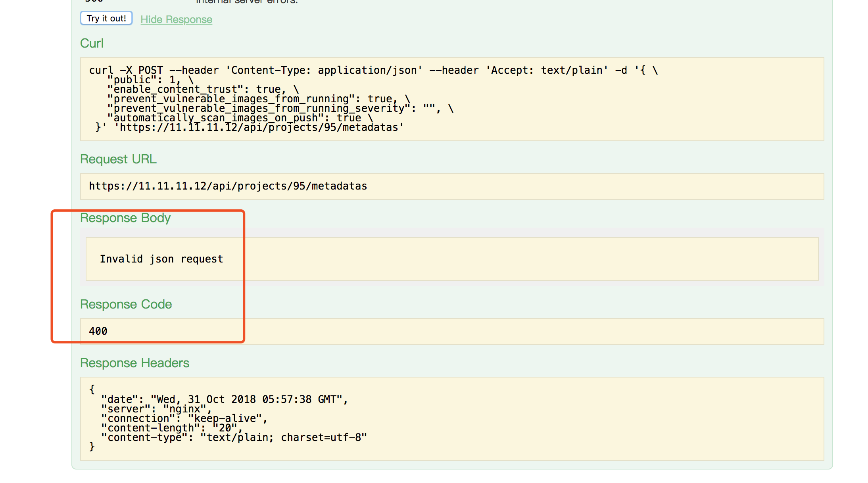Click the "connection": "keep-alive" header line
The height and width of the screenshot is (483, 868).
pos(184,418)
